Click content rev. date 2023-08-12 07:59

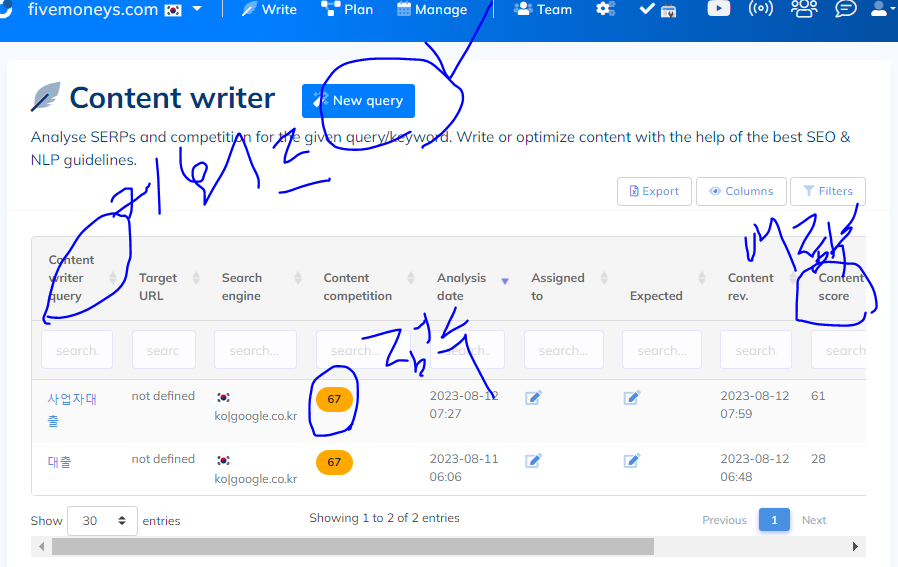pyautogui.click(x=755, y=405)
